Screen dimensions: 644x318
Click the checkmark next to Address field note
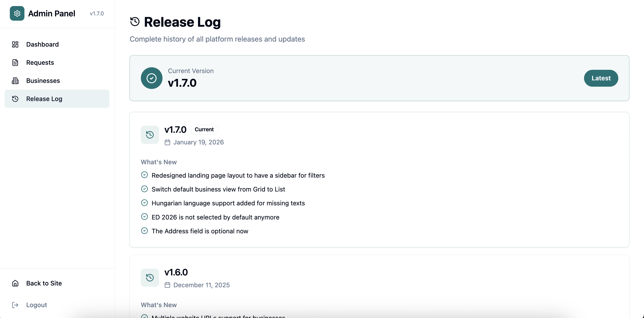[144, 231]
